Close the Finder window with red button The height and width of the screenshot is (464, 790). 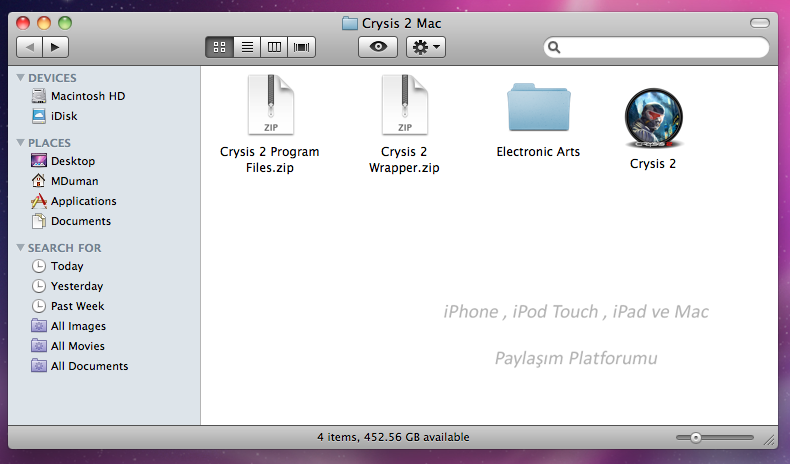pos(23,23)
